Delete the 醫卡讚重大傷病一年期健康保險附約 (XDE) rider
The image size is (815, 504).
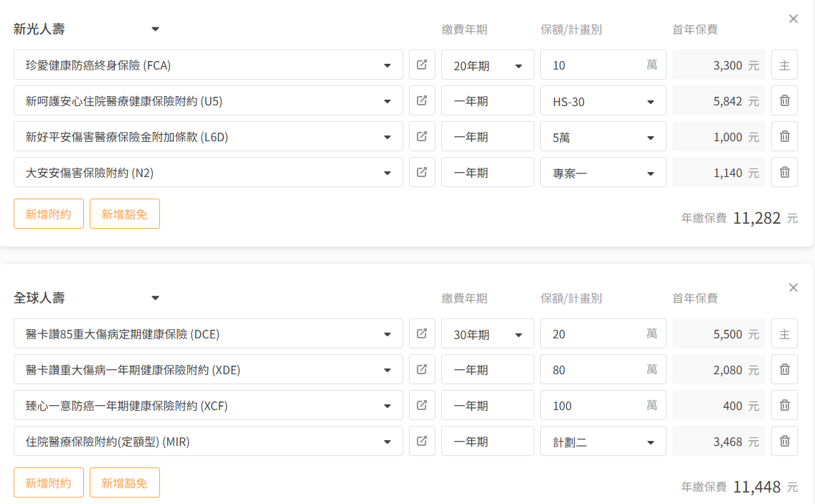coord(784,370)
